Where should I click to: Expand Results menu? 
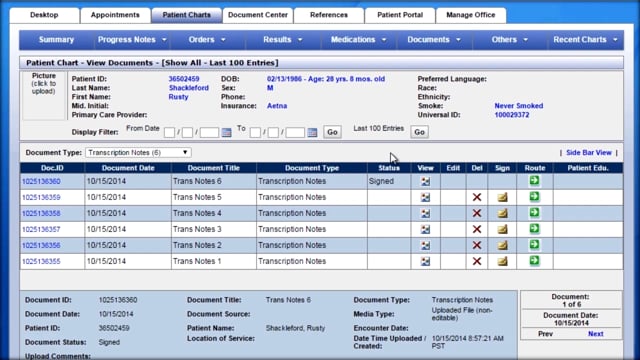(283, 40)
